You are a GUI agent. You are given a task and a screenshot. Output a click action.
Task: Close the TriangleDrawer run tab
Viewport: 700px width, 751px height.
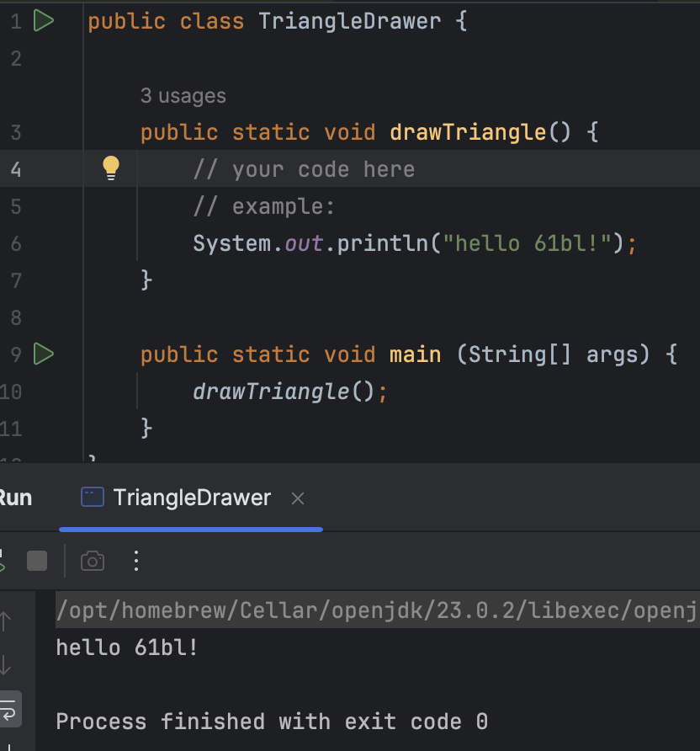(297, 498)
